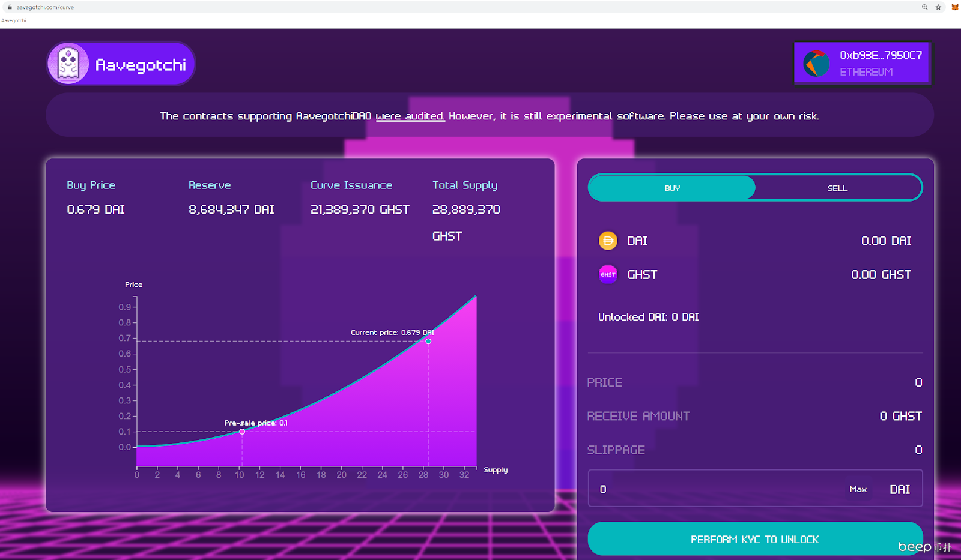
Task: Click the Current price point on the curve
Action: pos(428,341)
